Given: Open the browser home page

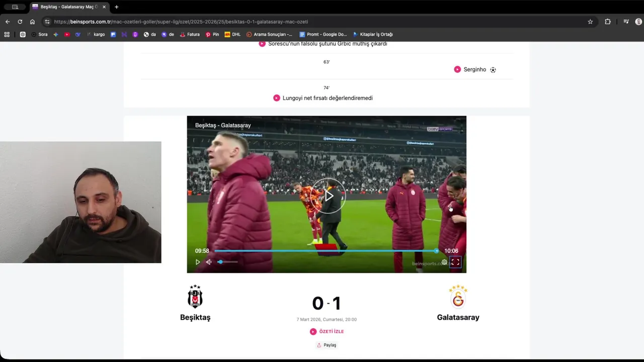Looking at the screenshot, I should click(x=32, y=22).
